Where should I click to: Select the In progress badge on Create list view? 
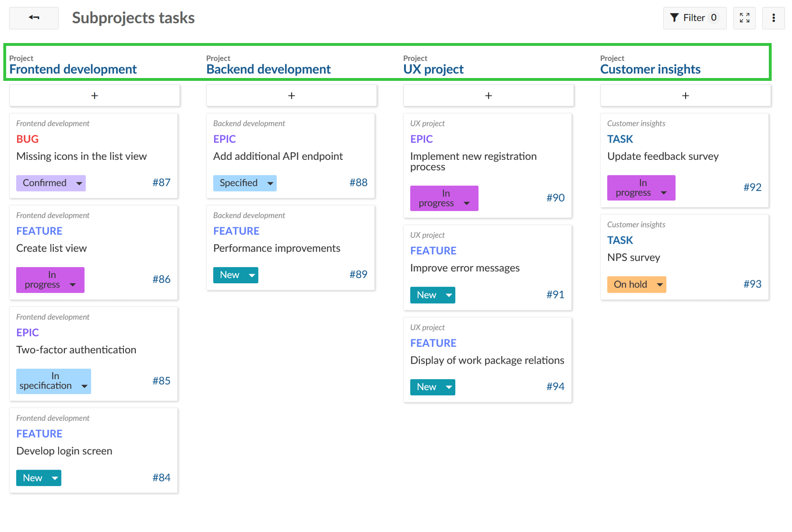point(50,279)
